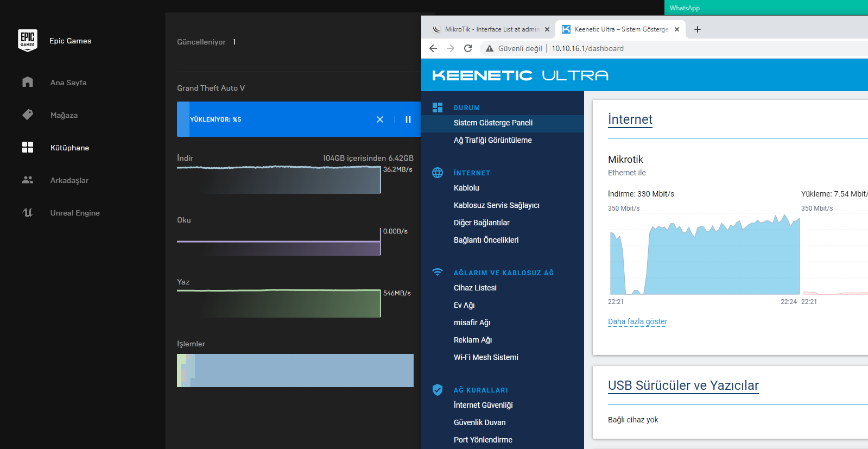Click the Yaz write speed graph
Viewport: 868px width, 449px height.
click(279, 303)
